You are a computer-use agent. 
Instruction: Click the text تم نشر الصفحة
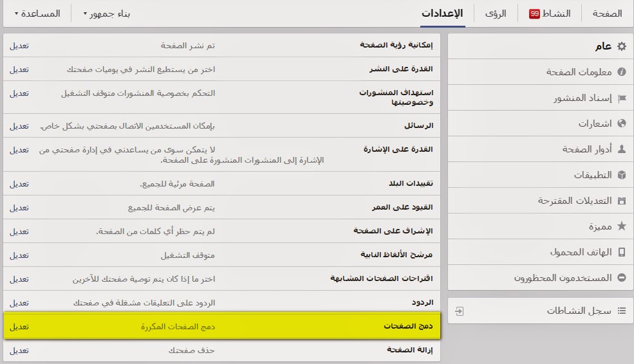[187, 46]
